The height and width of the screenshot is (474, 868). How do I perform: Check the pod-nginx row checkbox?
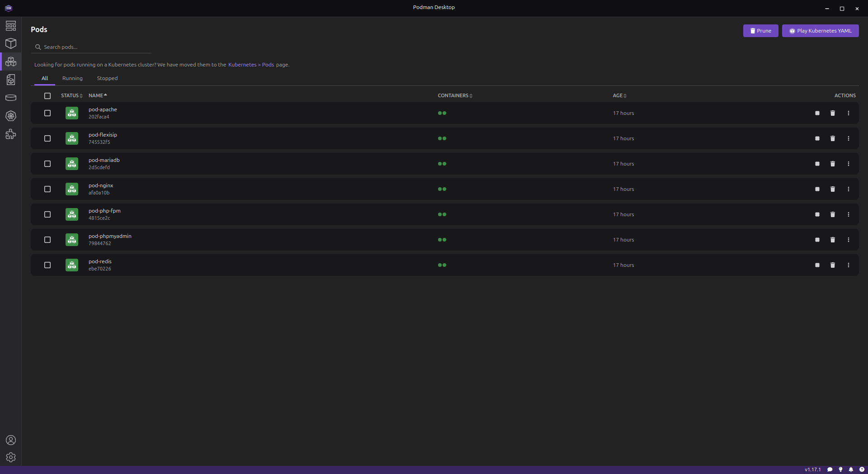click(47, 189)
